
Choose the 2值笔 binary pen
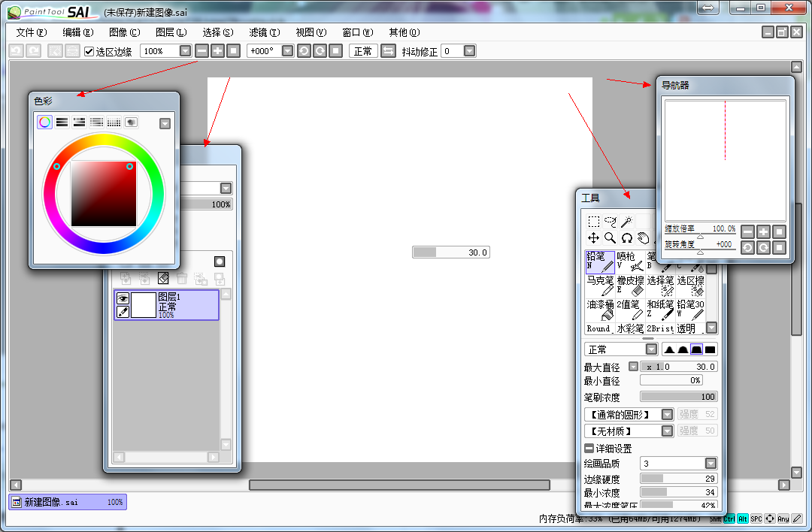click(630, 310)
